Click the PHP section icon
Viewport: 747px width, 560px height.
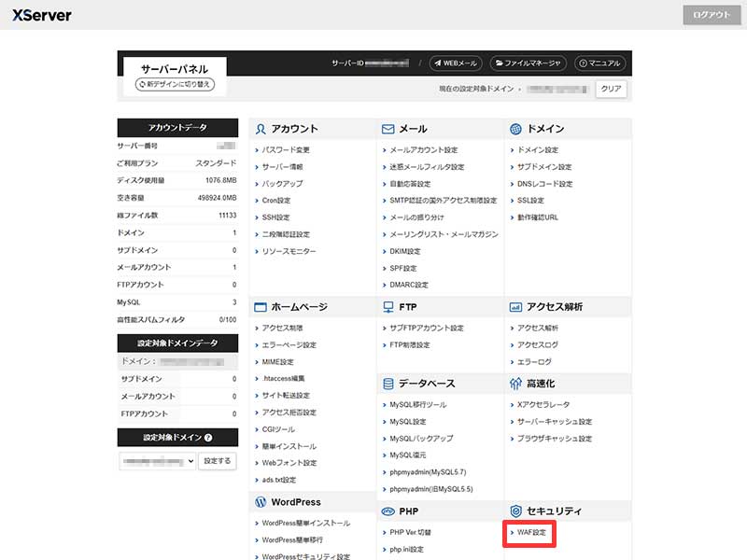coord(388,511)
